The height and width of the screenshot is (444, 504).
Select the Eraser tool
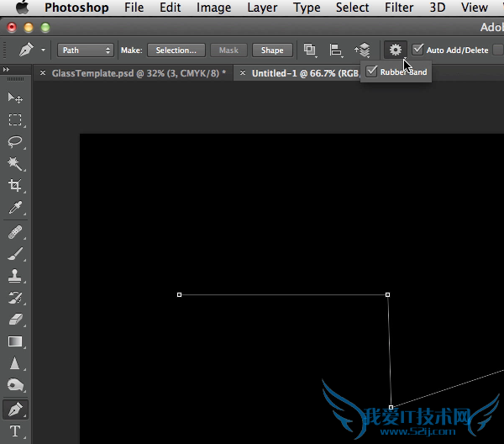(x=15, y=320)
